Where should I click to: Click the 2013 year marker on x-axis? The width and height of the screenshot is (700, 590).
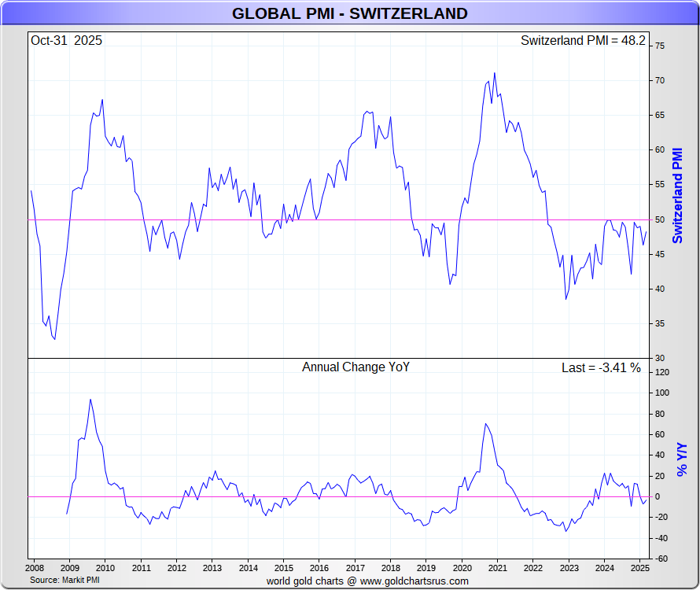pos(212,567)
